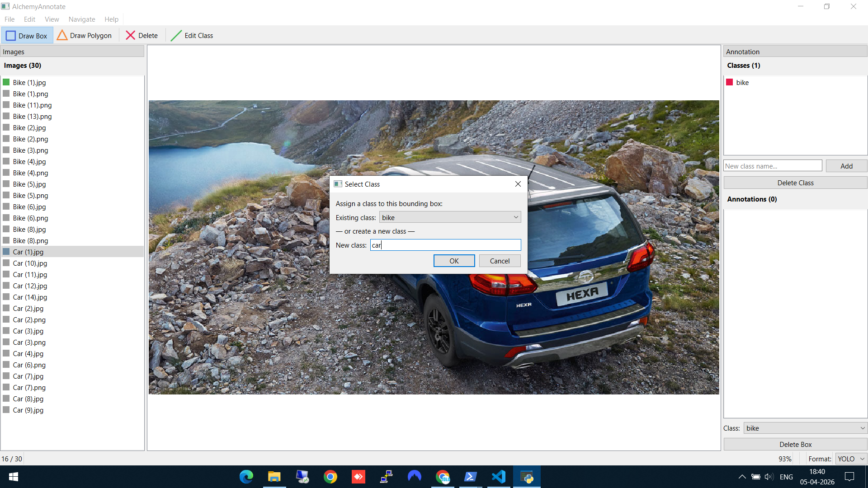Select the Draw Box tool

(27, 36)
